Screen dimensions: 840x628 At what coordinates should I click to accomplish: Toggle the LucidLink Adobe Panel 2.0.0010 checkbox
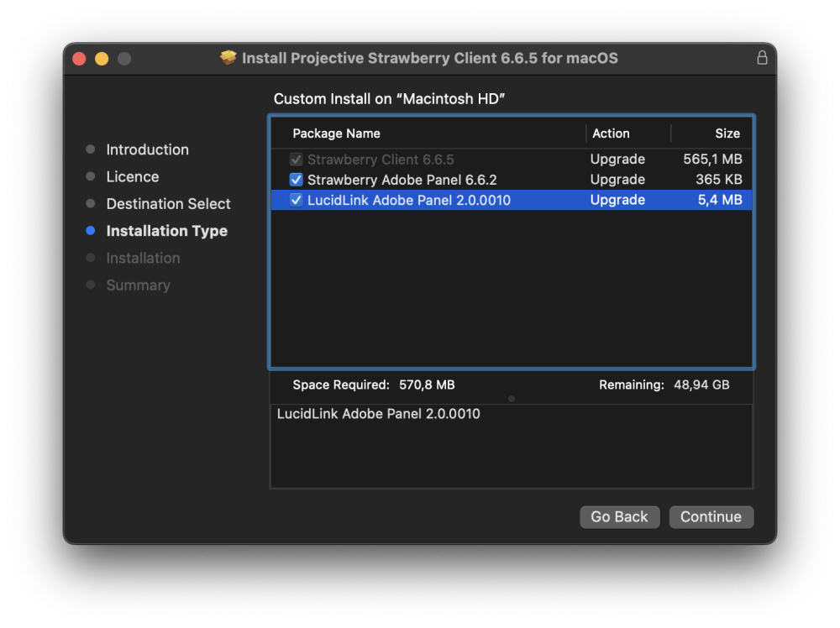tap(296, 200)
